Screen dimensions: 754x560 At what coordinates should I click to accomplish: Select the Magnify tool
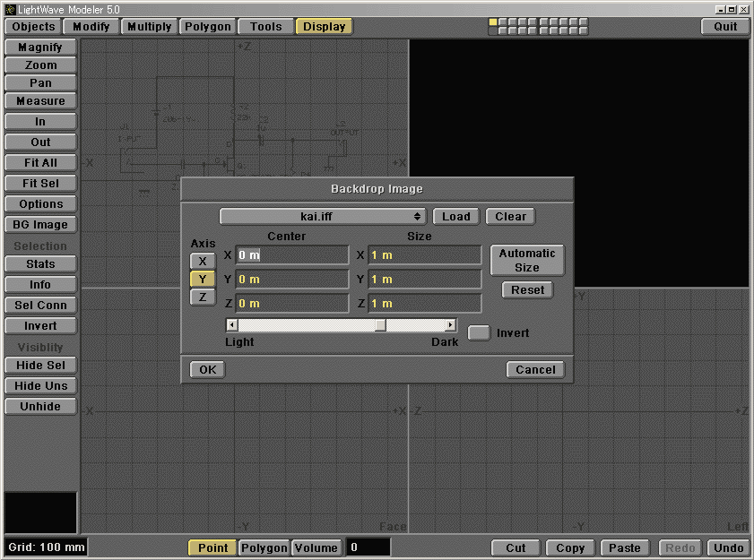[39, 47]
